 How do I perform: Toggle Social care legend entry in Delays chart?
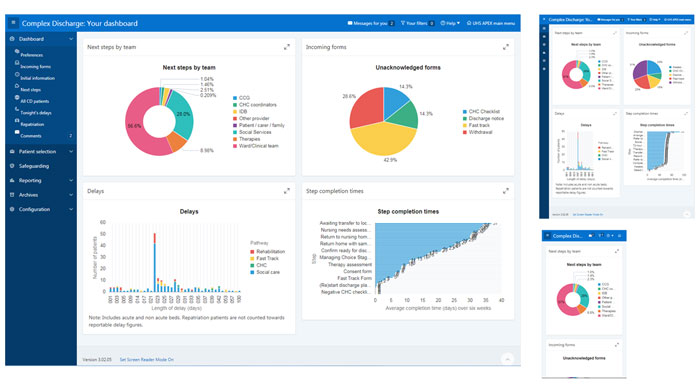pos(265,272)
